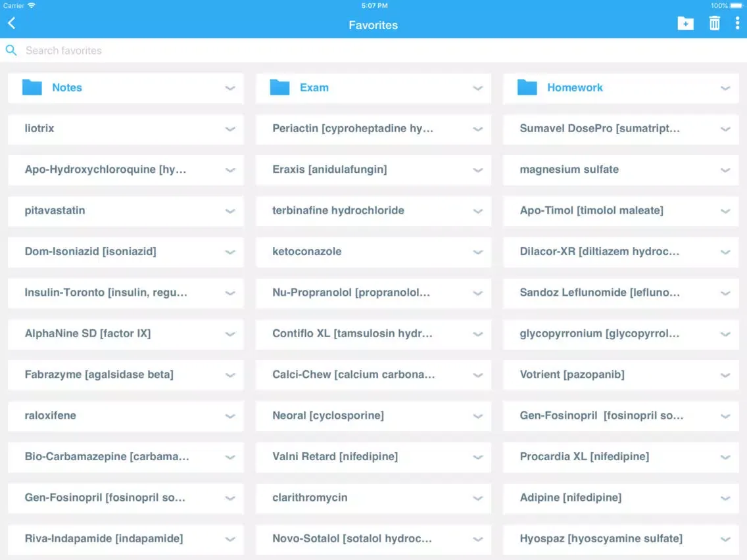Open the Notes folder icon
Screen dimensions: 747x560
pyautogui.click(x=32, y=87)
